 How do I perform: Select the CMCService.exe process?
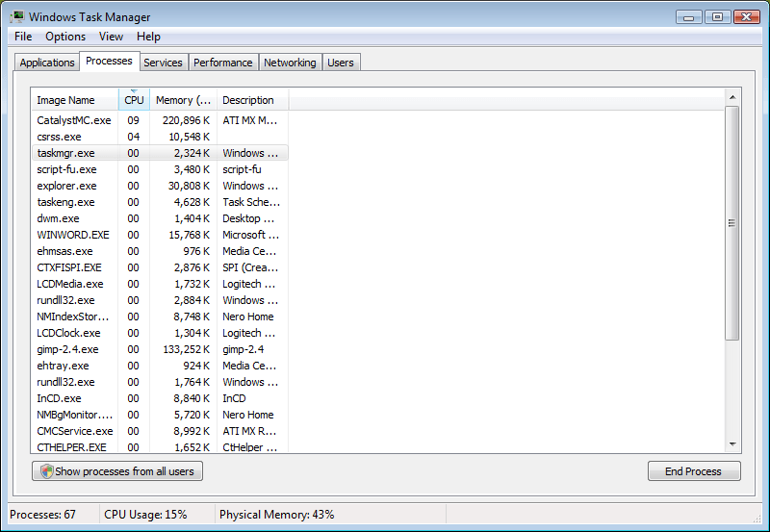click(x=160, y=431)
